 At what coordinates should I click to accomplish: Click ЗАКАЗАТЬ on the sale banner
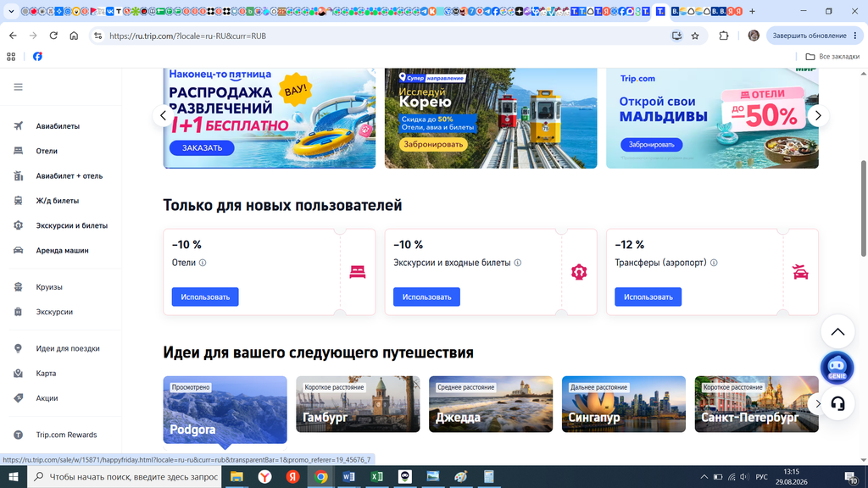click(202, 147)
